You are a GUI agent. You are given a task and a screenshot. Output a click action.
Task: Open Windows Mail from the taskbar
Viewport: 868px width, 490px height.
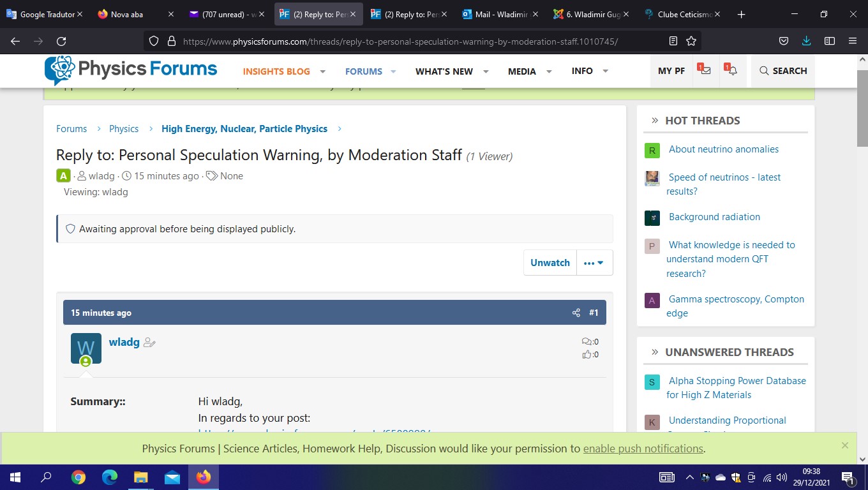(172, 477)
